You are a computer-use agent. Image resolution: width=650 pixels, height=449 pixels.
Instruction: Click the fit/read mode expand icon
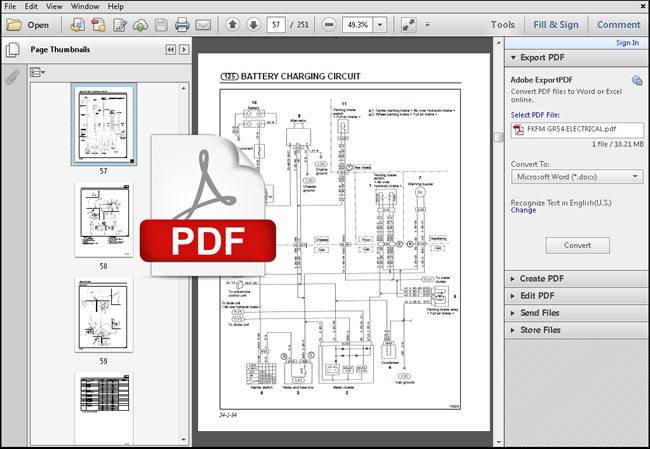(x=409, y=25)
